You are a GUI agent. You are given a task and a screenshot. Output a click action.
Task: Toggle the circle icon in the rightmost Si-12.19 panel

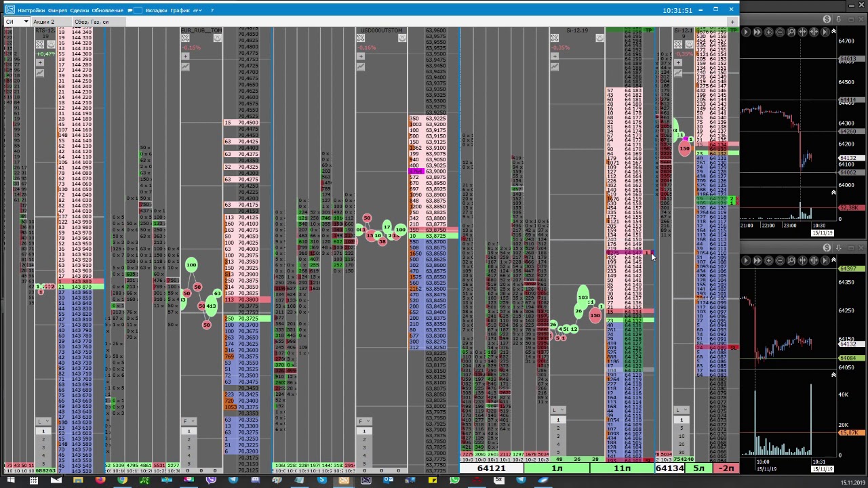tap(690, 44)
